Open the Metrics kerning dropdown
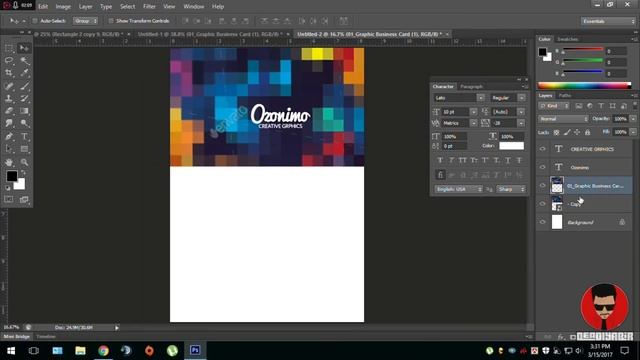Viewport: 640px width, 360px height. (473, 123)
